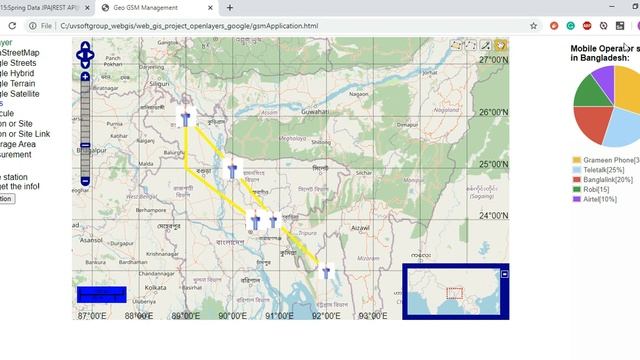Select the draw line tool in the map toolbar
Screen dimensions: 640x360
click(470, 45)
